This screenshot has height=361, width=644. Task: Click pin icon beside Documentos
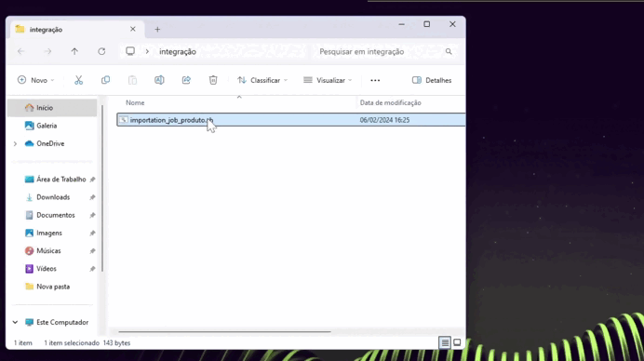click(x=92, y=215)
